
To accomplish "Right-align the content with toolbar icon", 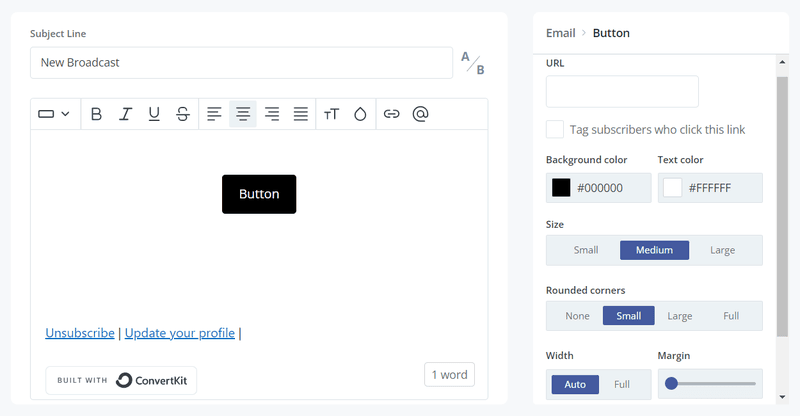I will [272, 114].
